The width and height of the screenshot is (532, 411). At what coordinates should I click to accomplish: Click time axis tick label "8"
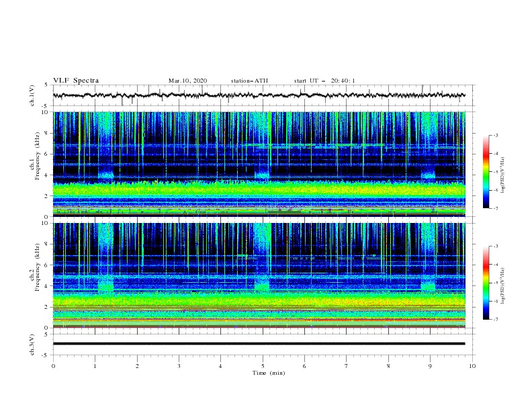tap(388, 366)
